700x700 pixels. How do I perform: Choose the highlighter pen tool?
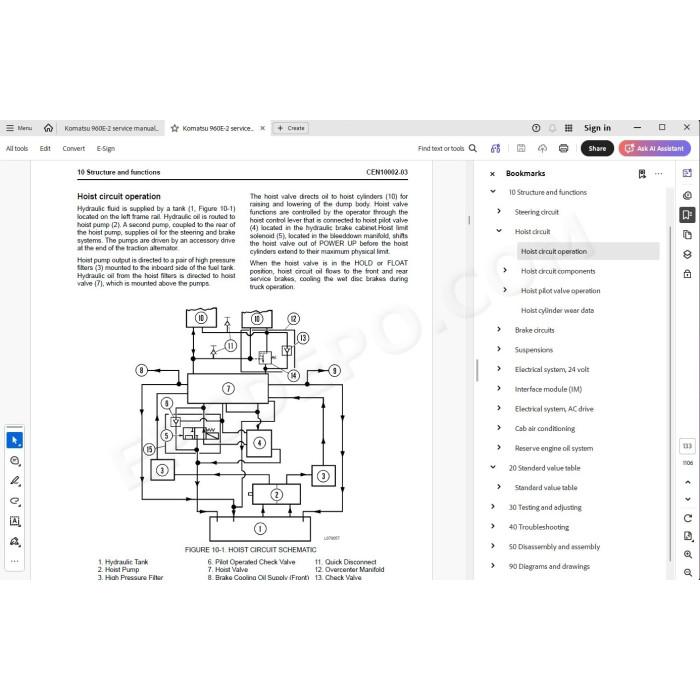[15, 481]
